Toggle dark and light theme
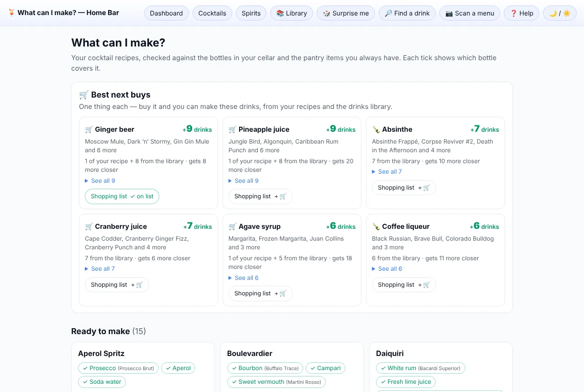Screen dimensions: 584x392 [560, 13]
